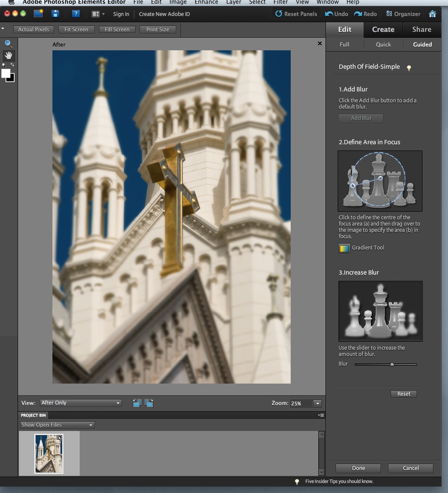This screenshot has width=448, height=493.
Task: Click the Blur amount slider handle
Action: tap(392, 364)
